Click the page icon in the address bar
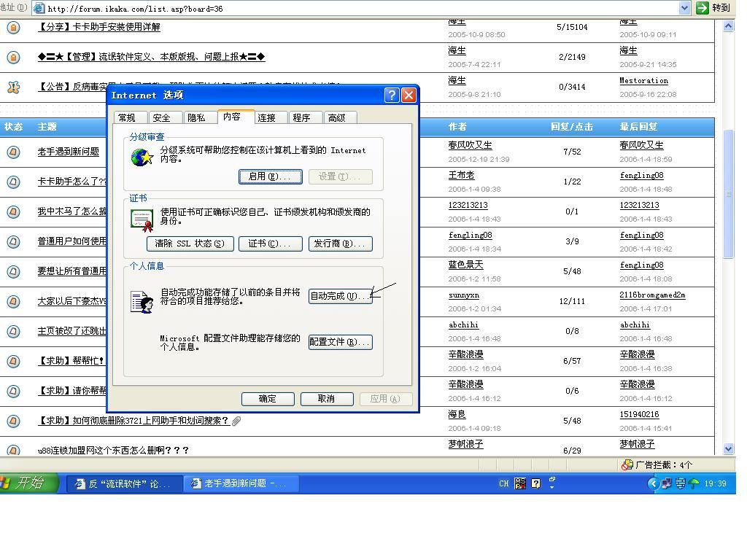 pos(39,8)
